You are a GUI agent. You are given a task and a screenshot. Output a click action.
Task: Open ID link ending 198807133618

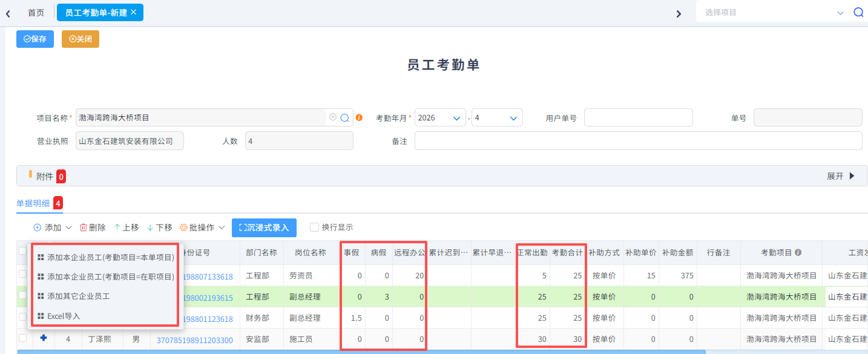coord(208,277)
